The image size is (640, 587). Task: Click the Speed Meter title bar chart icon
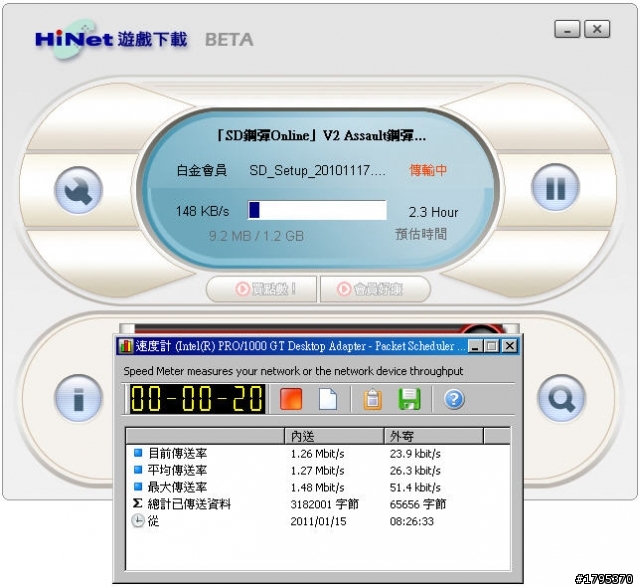point(125,346)
